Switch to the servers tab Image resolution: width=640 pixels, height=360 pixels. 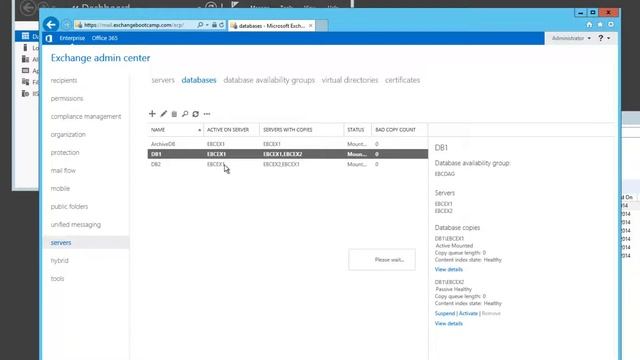(x=163, y=80)
